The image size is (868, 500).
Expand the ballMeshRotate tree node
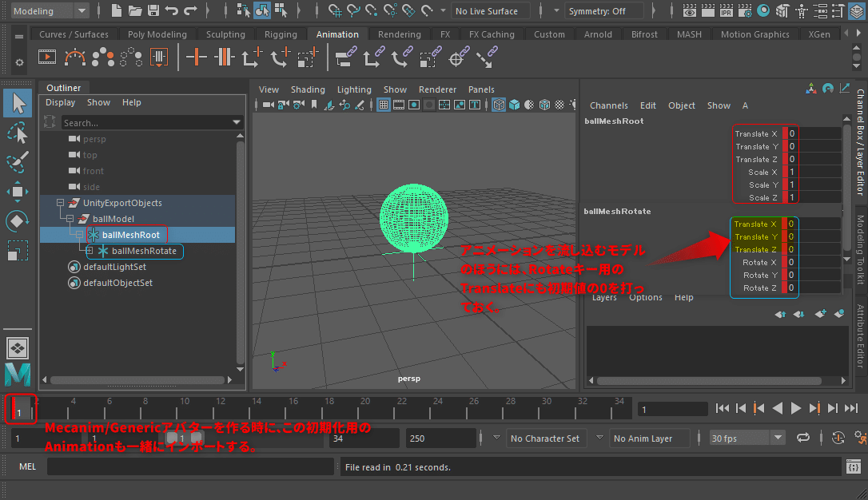coord(90,251)
